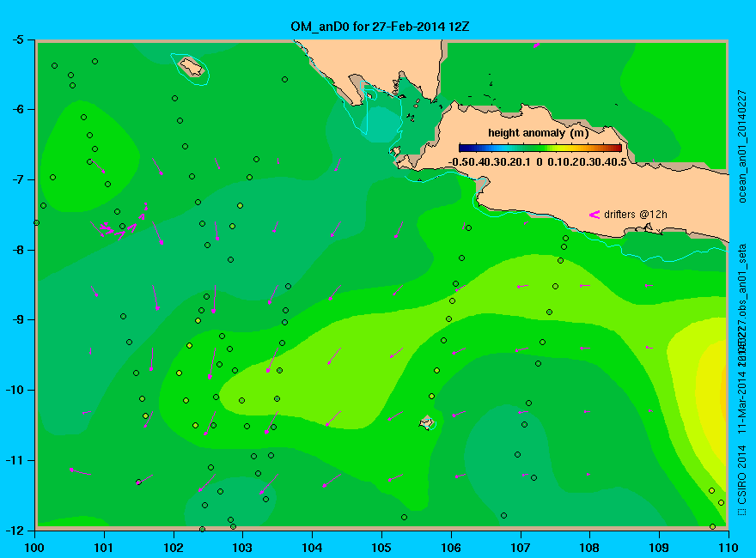Click the longitude tick label 107

(x=521, y=548)
